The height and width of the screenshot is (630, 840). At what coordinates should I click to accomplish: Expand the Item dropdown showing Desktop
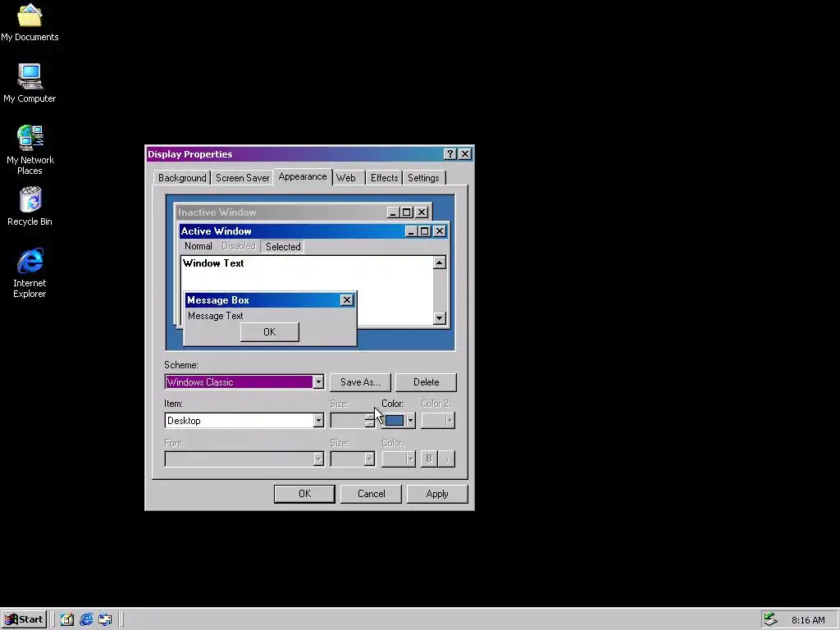coord(318,421)
